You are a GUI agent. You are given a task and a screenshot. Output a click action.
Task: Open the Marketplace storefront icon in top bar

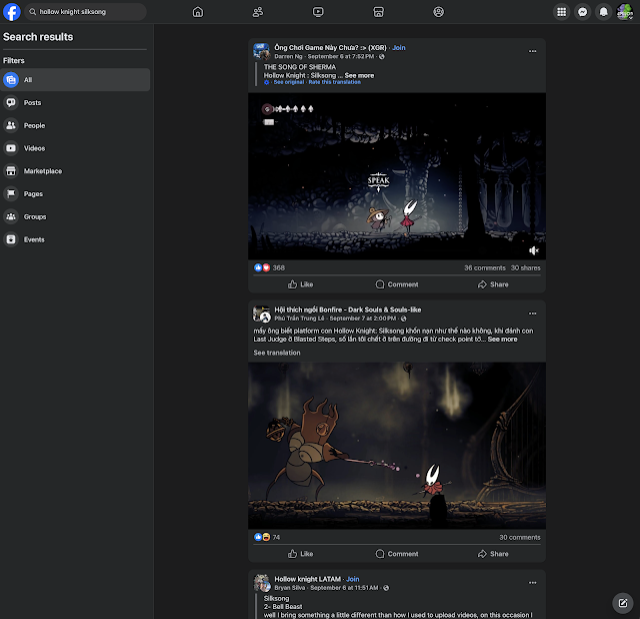pos(378,12)
